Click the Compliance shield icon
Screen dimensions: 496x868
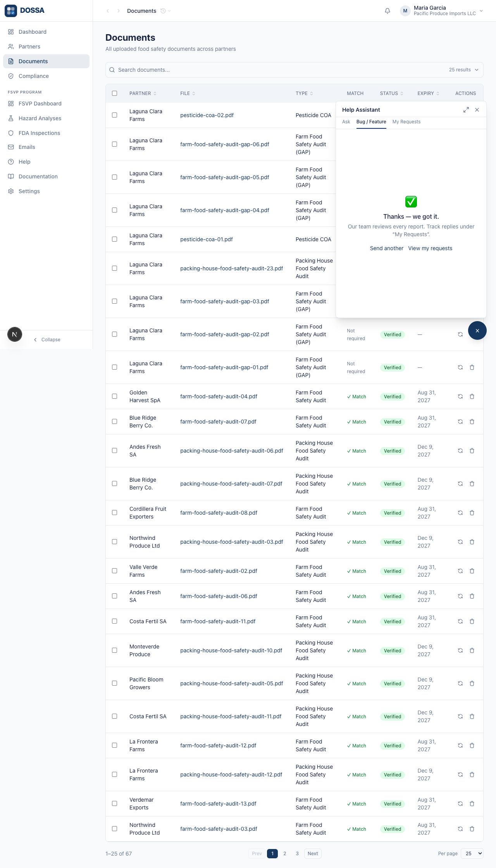11,76
